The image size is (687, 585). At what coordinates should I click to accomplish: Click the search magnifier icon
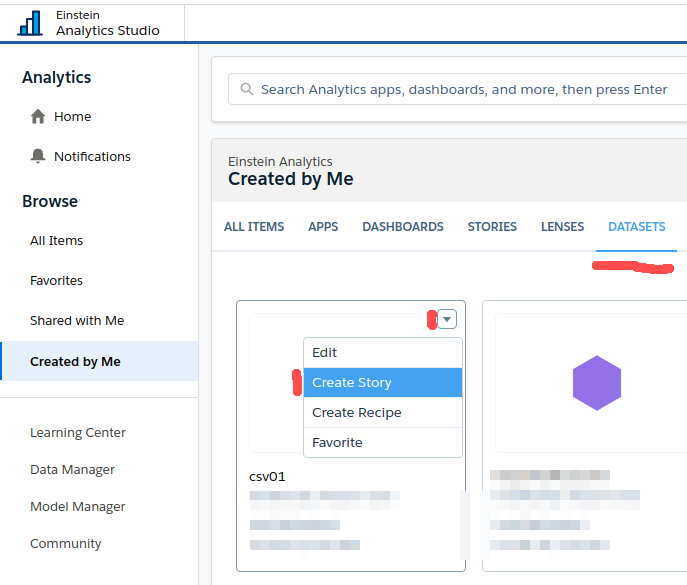(x=247, y=89)
